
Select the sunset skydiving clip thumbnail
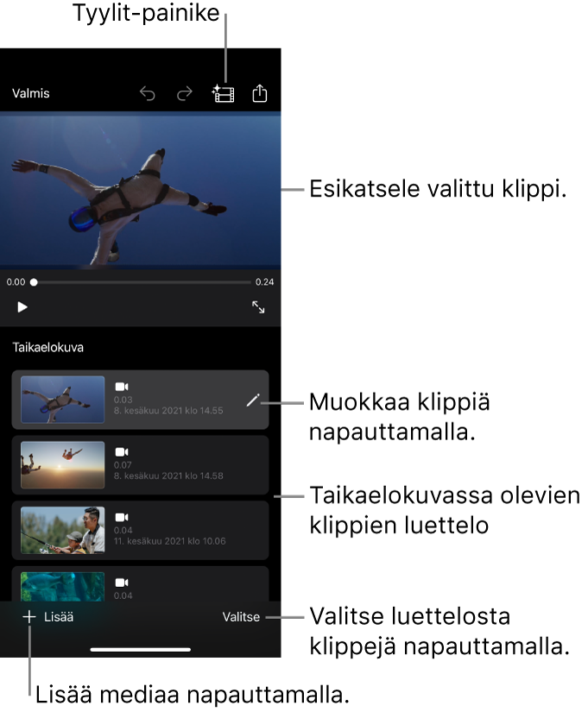pos(63,465)
